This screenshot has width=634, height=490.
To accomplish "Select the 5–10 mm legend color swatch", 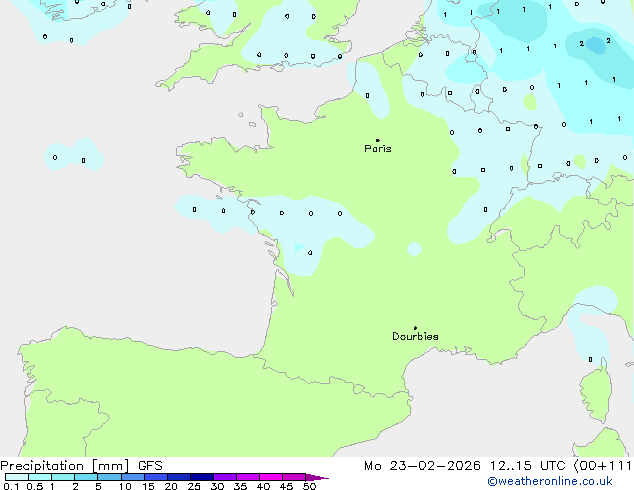I will (x=109, y=477).
